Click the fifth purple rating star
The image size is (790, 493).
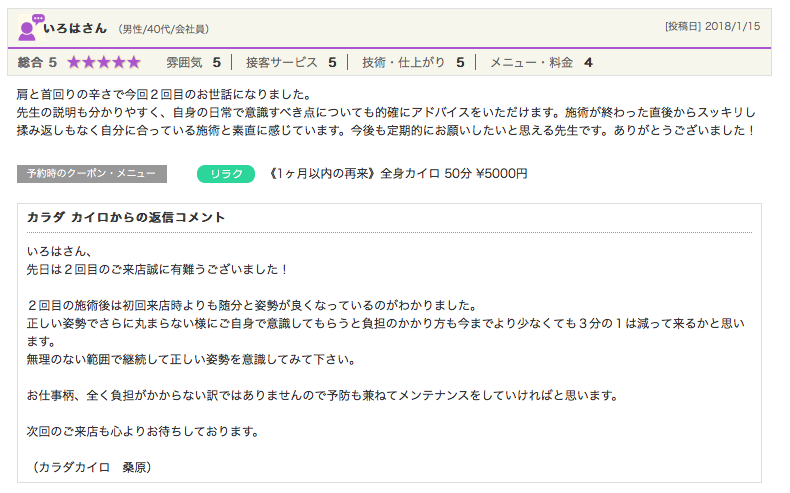point(133,62)
